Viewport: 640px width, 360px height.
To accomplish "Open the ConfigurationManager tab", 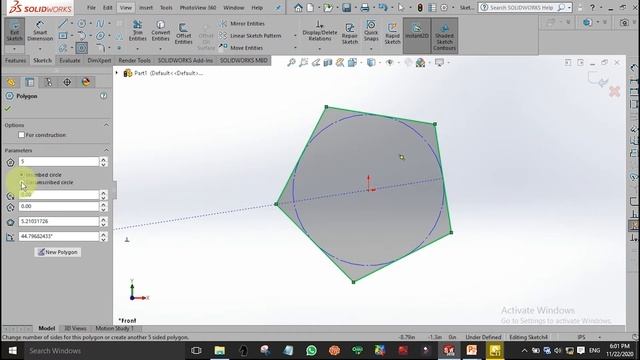I will [x=49, y=82].
